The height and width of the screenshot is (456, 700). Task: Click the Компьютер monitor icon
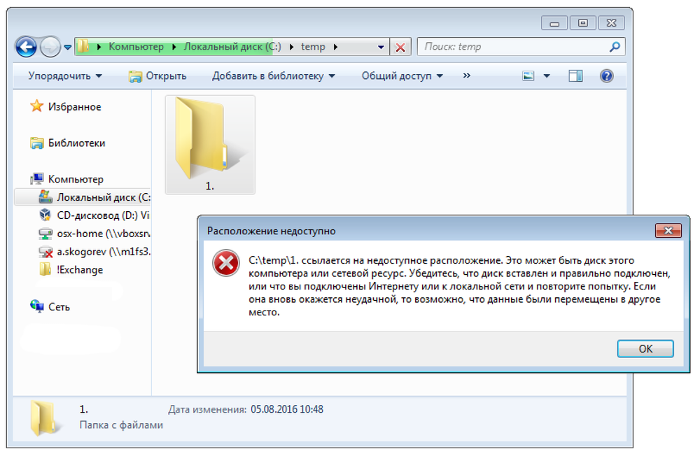pyautogui.click(x=37, y=179)
